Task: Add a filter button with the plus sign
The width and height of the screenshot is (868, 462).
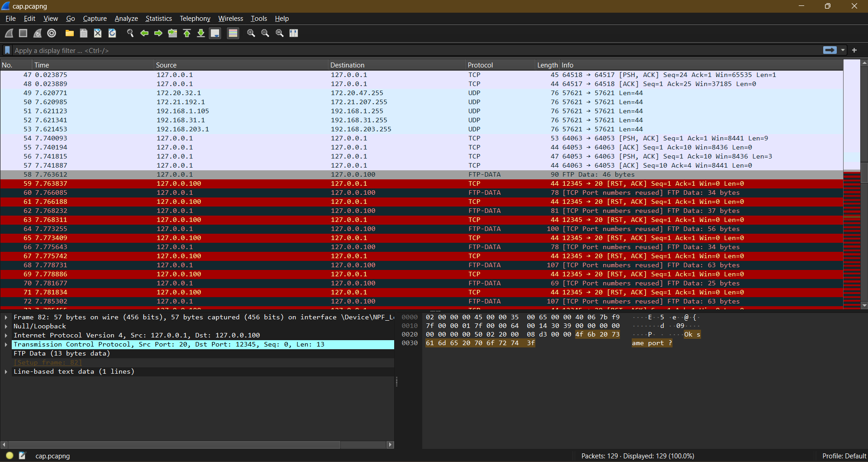Action: pyautogui.click(x=855, y=50)
